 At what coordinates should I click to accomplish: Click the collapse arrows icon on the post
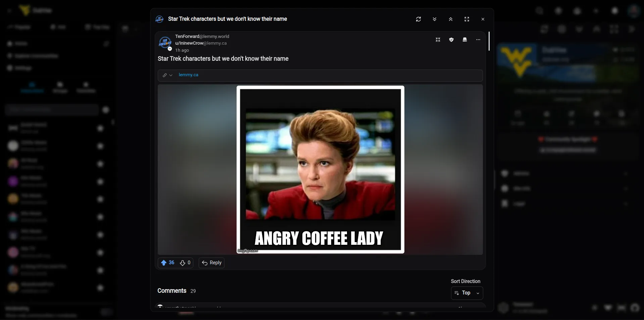(x=438, y=40)
